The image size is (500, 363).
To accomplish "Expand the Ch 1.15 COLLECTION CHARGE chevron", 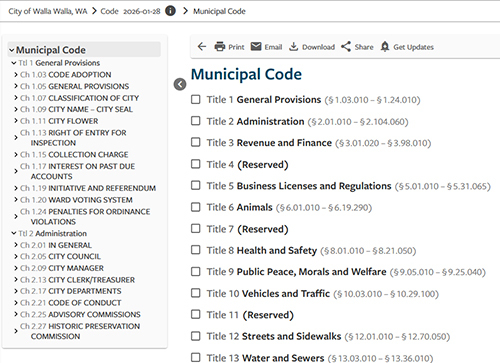I will (x=16, y=154).
